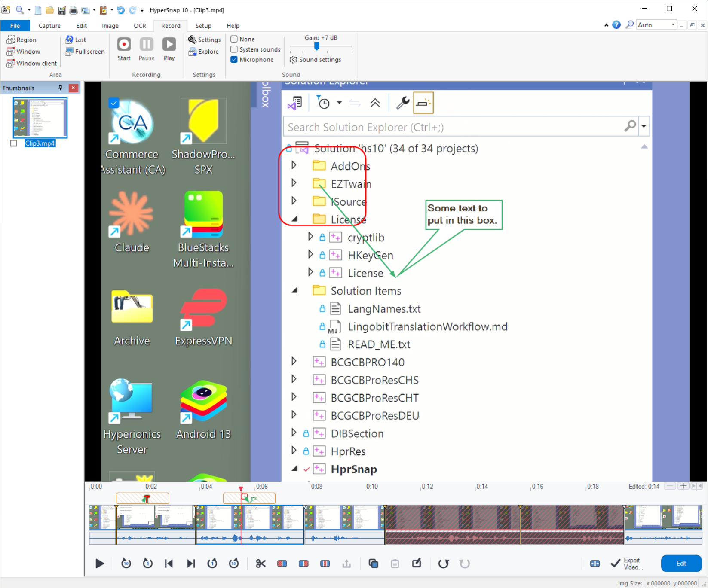Switch to the Image ribbon tab
708x588 pixels.
(110, 26)
